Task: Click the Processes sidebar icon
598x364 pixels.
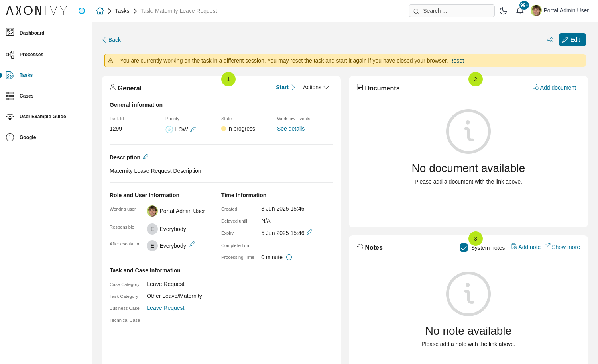Action: 10,55
